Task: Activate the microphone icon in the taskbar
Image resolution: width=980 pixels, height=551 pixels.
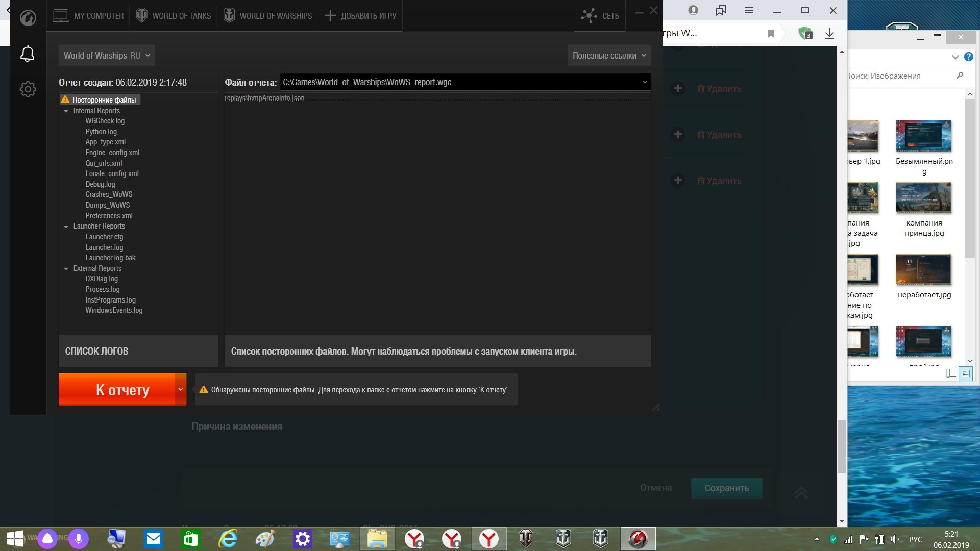Action: pos(79,539)
